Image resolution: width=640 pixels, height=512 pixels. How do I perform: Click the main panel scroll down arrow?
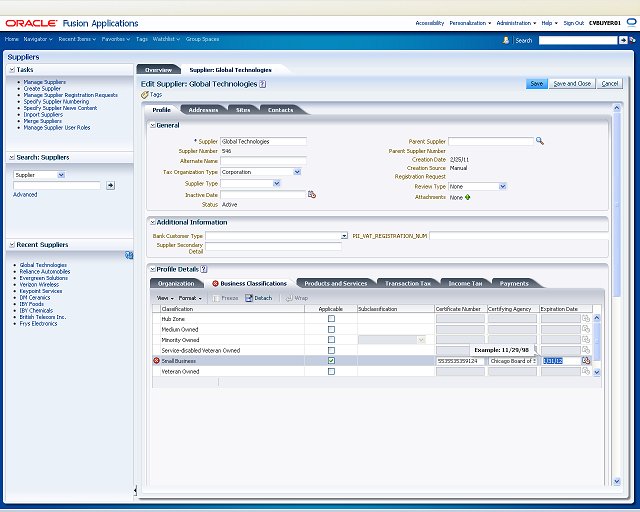[617, 481]
